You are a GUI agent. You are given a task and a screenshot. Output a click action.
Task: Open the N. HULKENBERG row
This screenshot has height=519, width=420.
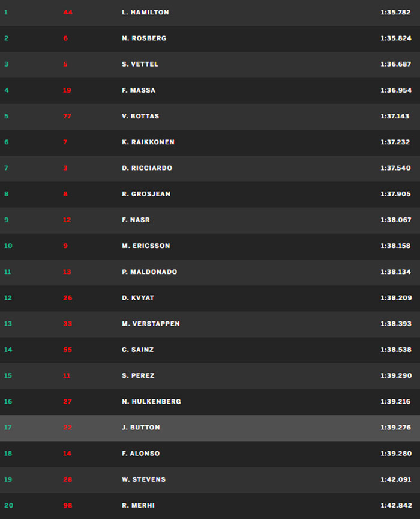210,402
